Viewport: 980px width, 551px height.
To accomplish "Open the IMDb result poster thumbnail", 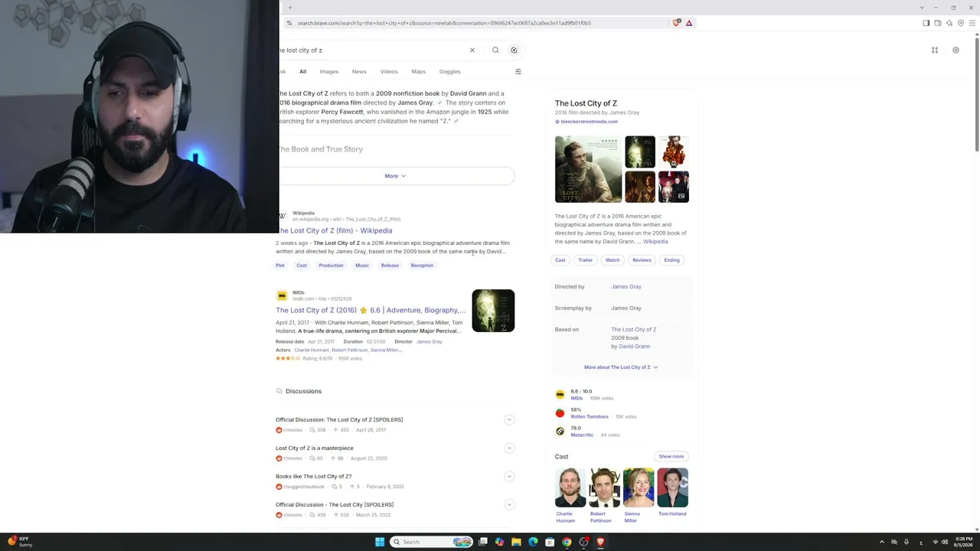I will click(x=493, y=311).
